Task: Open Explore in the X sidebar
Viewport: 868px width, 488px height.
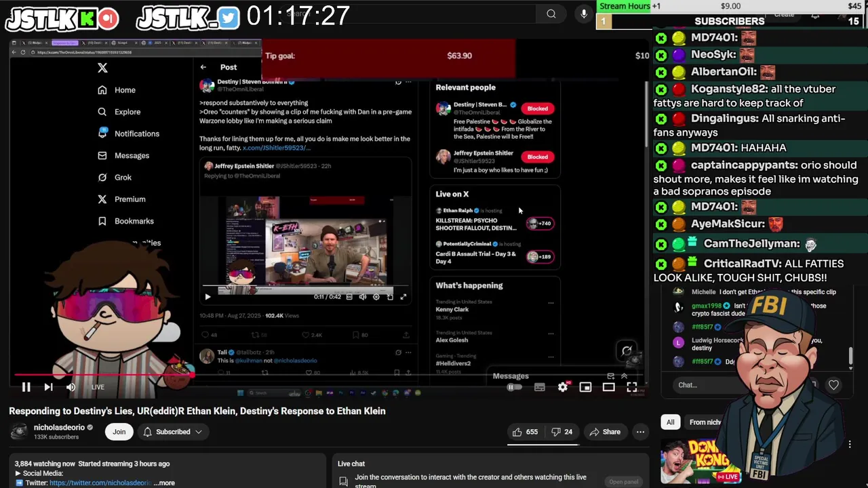Action: click(x=119, y=112)
